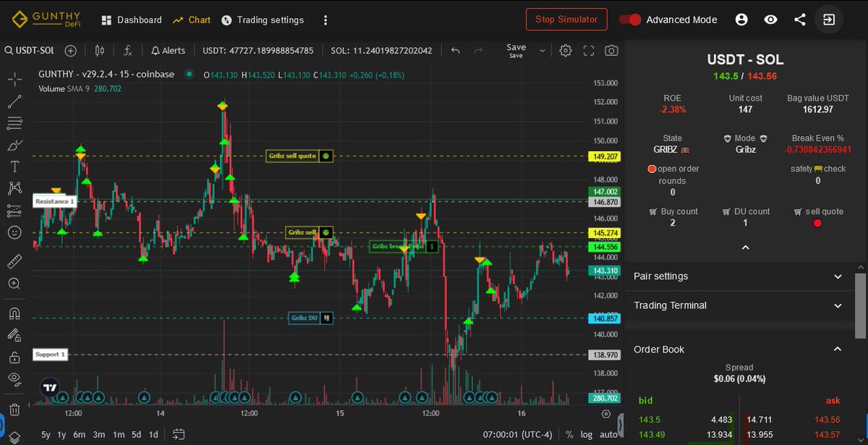
Task: Open the chart patterns tool
Action: pyautogui.click(x=14, y=188)
